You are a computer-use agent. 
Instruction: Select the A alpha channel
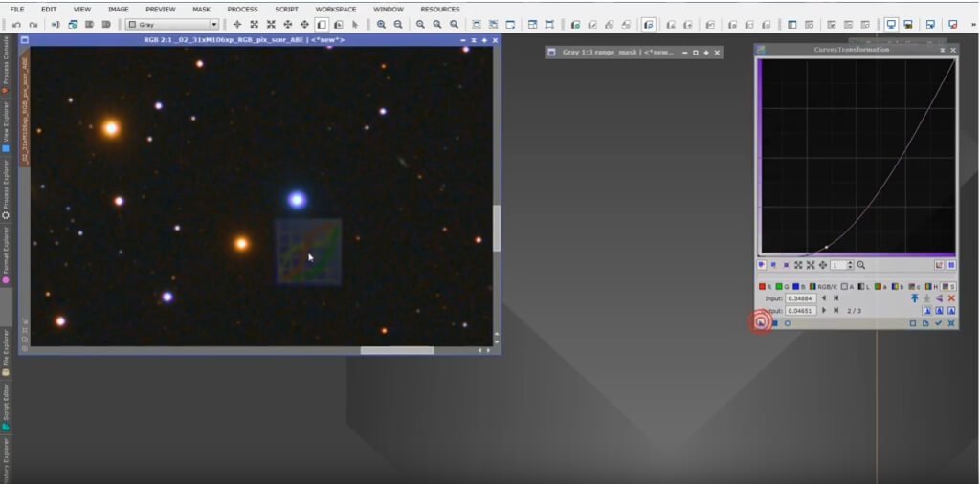click(x=848, y=287)
